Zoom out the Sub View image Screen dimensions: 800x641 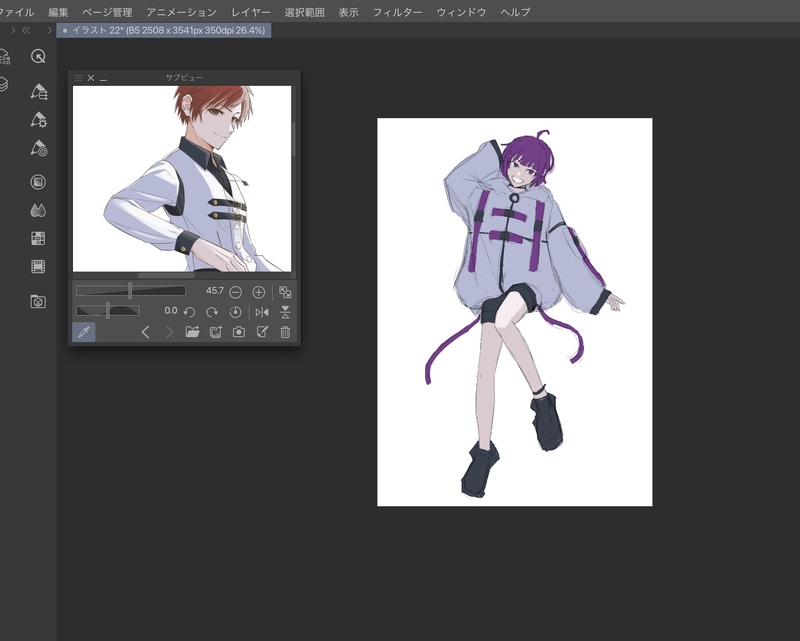(x=235, y=292)
